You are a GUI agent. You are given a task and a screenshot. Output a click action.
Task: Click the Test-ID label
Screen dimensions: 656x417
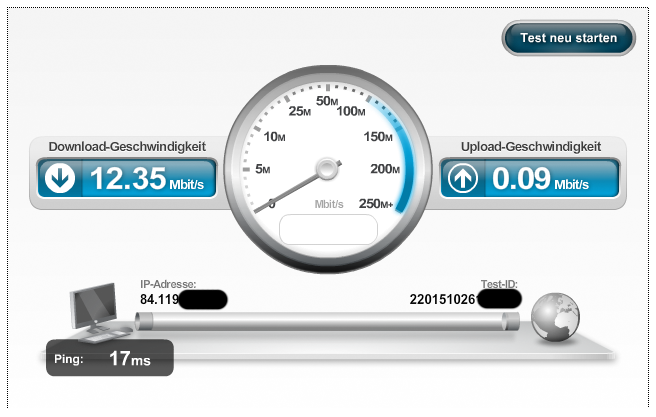point(499,284)
